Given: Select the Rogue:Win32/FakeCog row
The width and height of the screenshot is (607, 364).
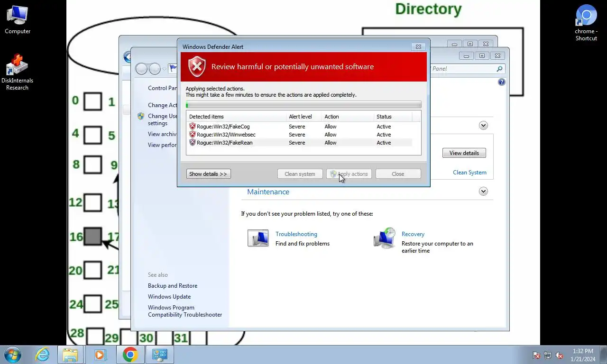Looking at the screenshot, I should tap(299, 127).
